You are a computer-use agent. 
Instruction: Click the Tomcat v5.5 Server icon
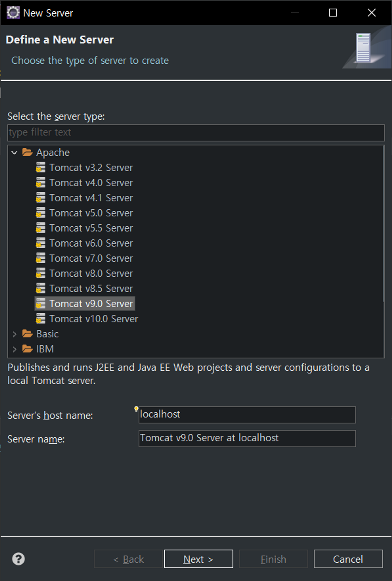click(40, 228)
